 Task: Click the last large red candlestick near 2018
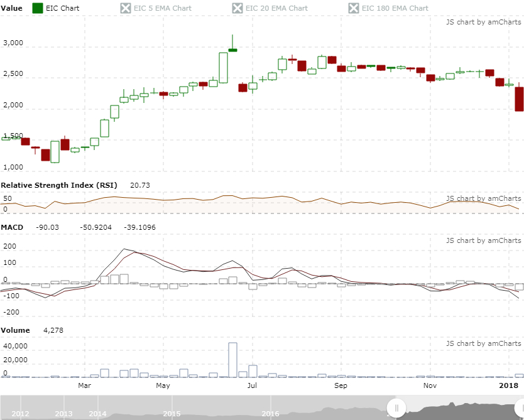[520, 99]
